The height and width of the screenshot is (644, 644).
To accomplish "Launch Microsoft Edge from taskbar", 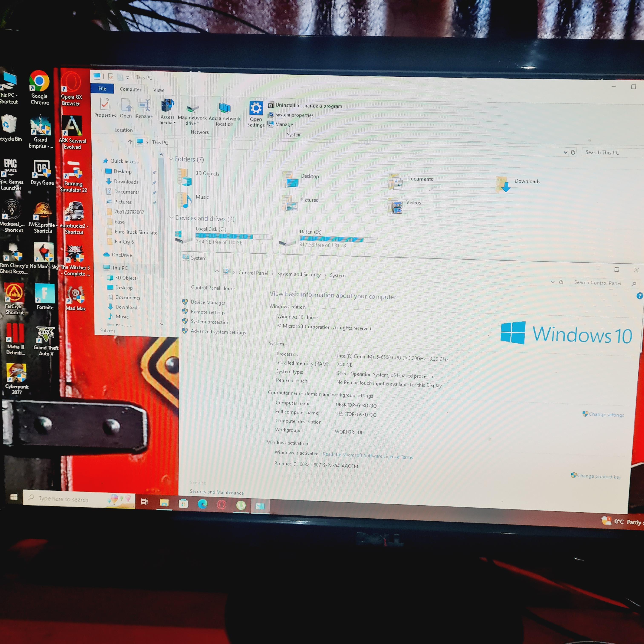I will pyautogui.click(x=202, y=504).
